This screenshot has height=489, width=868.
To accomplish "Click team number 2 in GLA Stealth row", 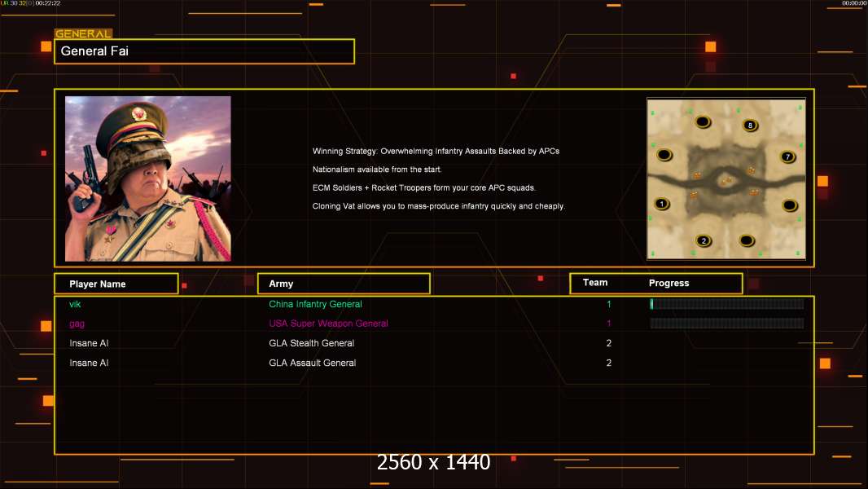I will (609, 343).
